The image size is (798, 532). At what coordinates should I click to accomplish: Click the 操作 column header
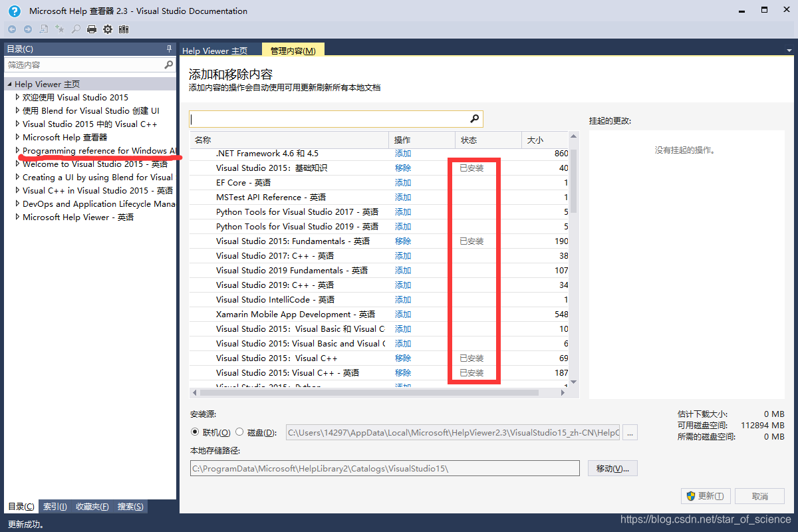click(422, 140)
